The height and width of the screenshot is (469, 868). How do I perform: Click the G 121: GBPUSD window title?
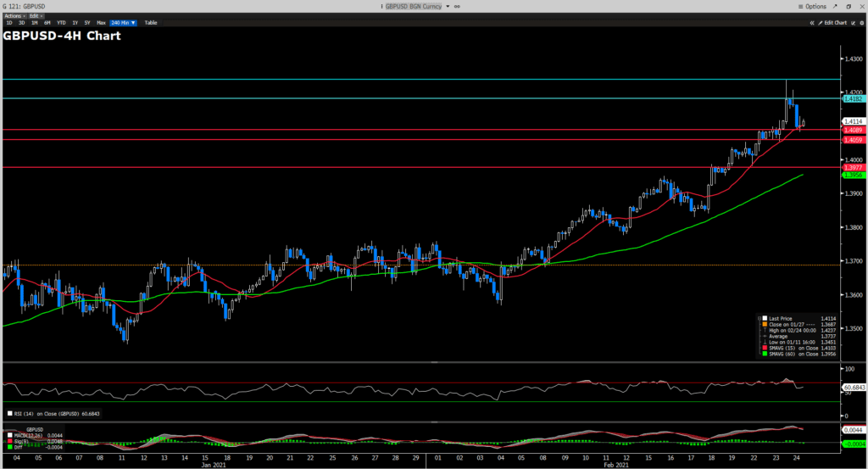(x=24, y=7)
